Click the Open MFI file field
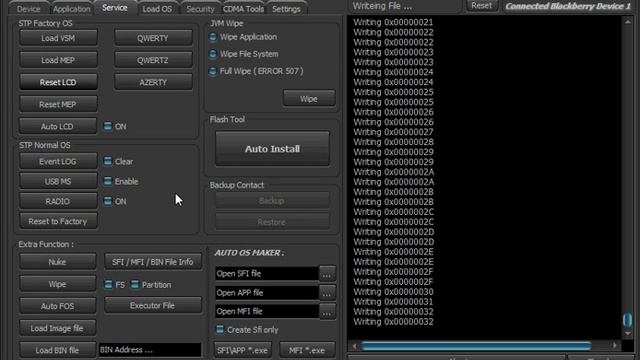The width and height of the screenshot is (640, 360). [267, 311]
